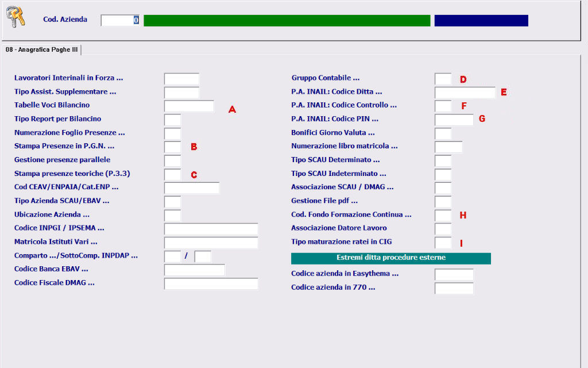Viewport: 588px width, 368px height.
Task: Click the Cod. Azienda input field
Action: pyautogui.click(x=120, y=20)
